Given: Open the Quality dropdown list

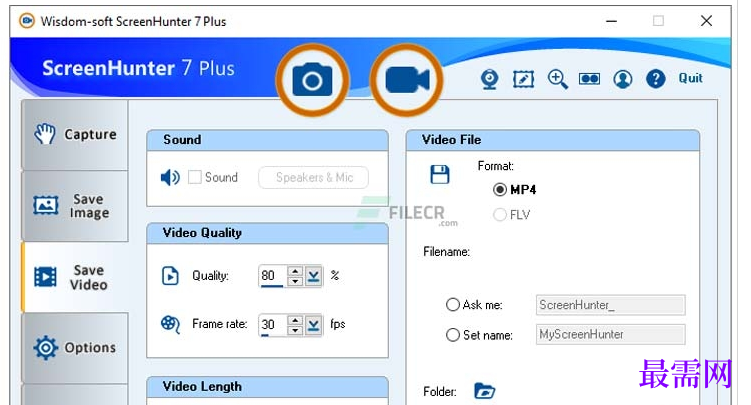Looking at the screenshot, I should (313, 276).
